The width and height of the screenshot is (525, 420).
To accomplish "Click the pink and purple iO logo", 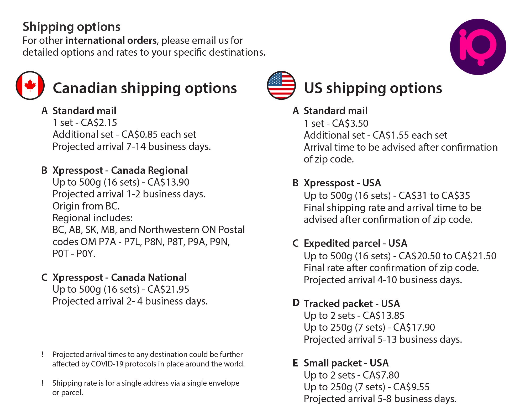I will [x=478, y=47].
